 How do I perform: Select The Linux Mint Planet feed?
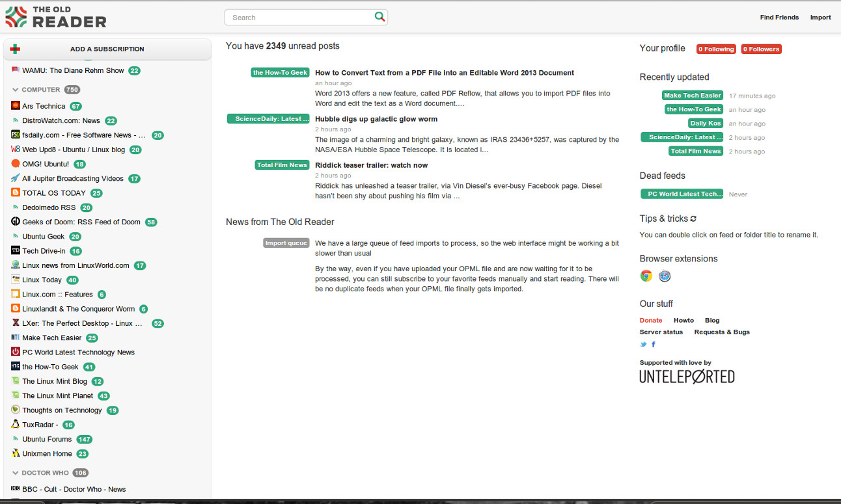tap(58, 395)
